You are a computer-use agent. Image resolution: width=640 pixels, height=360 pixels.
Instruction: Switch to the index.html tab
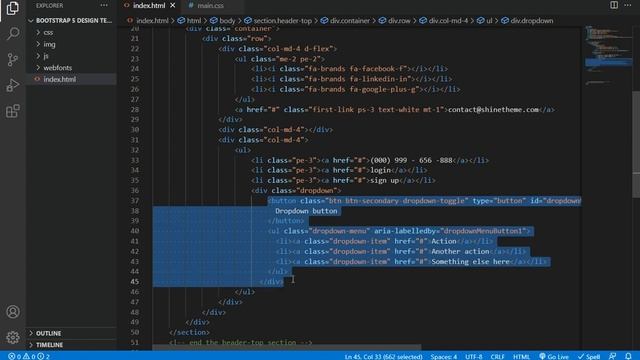point(149,5)
